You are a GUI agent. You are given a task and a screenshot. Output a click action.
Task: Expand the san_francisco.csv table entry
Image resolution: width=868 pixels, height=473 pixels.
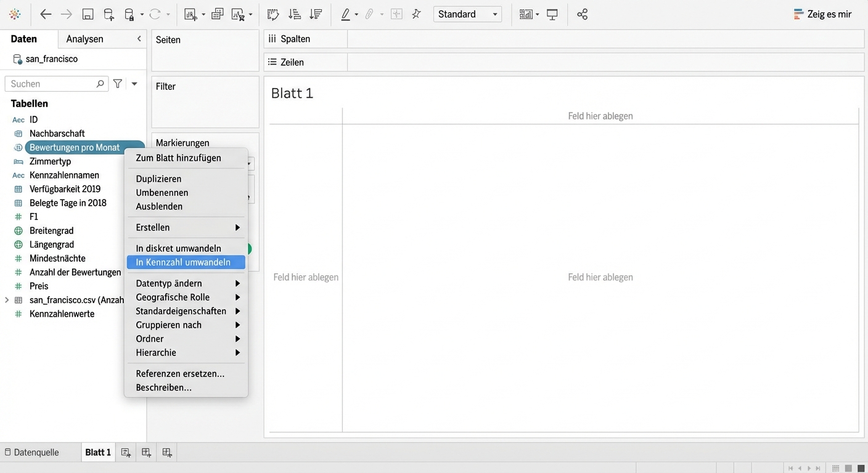(x=7, y=300)
